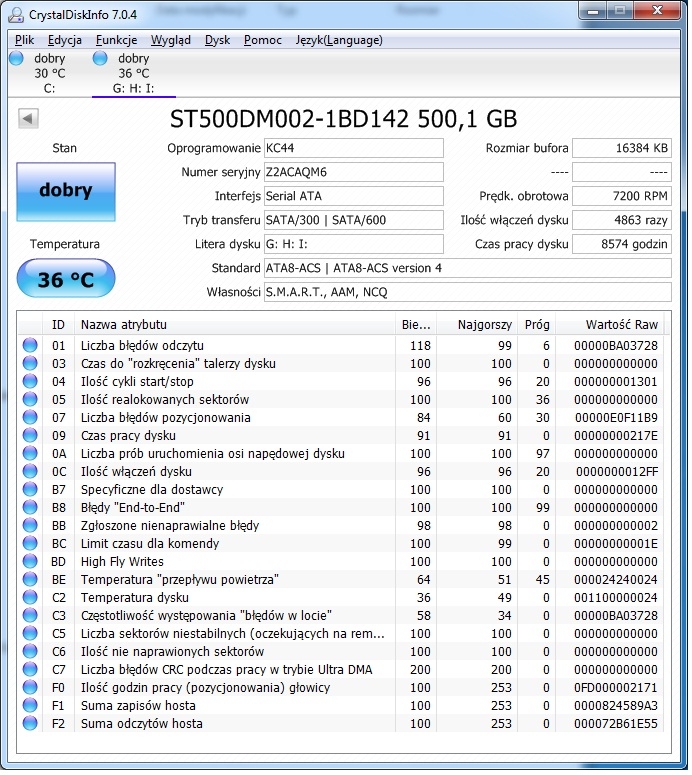The height and width of the screenshot is (775, 692).
Task: Click status orb for Temperatura przepływu powietrza
Action: pyautogui.click(x=30, y=579)
